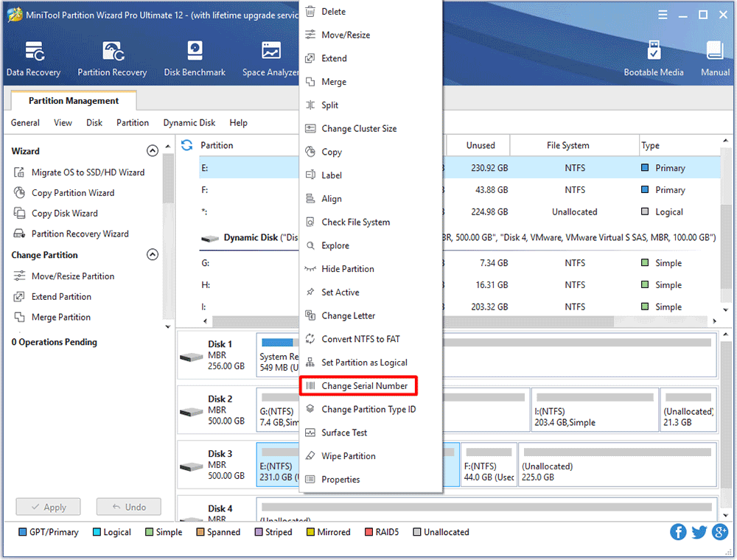Start the Disk Benchmark tool
This screenshot has height=560, width=737.
coord(194,57)
